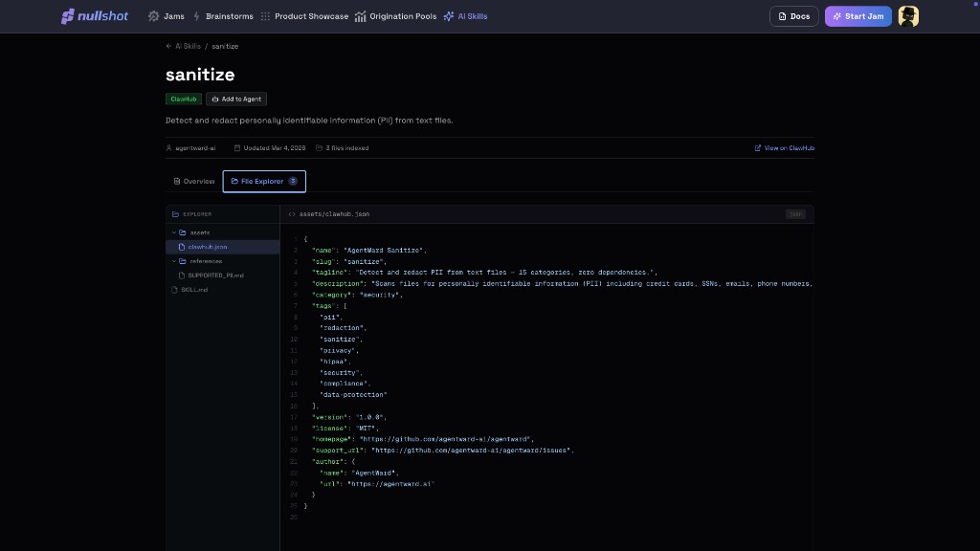
Task: Click the Brainstorms lightning icon
Action: (197, 16)
